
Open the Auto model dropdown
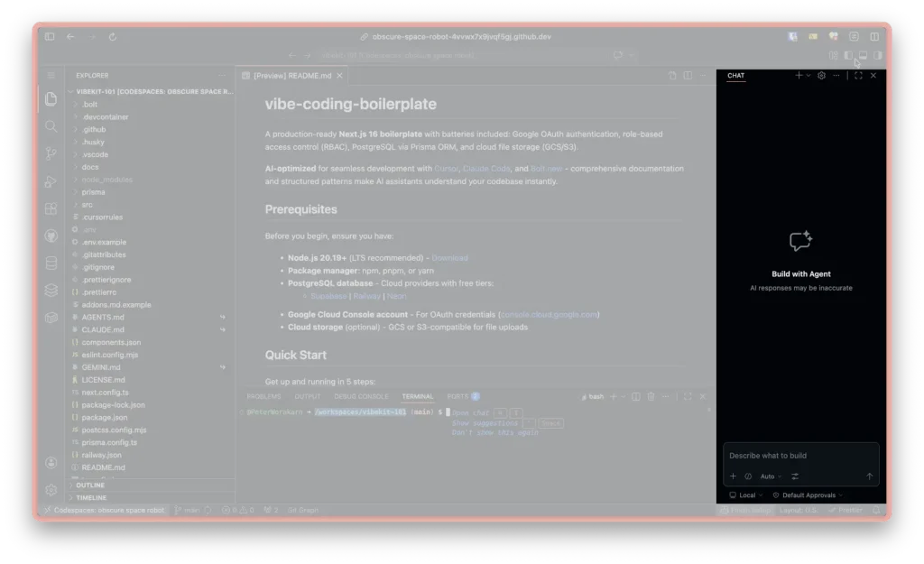tap(771, 476)
